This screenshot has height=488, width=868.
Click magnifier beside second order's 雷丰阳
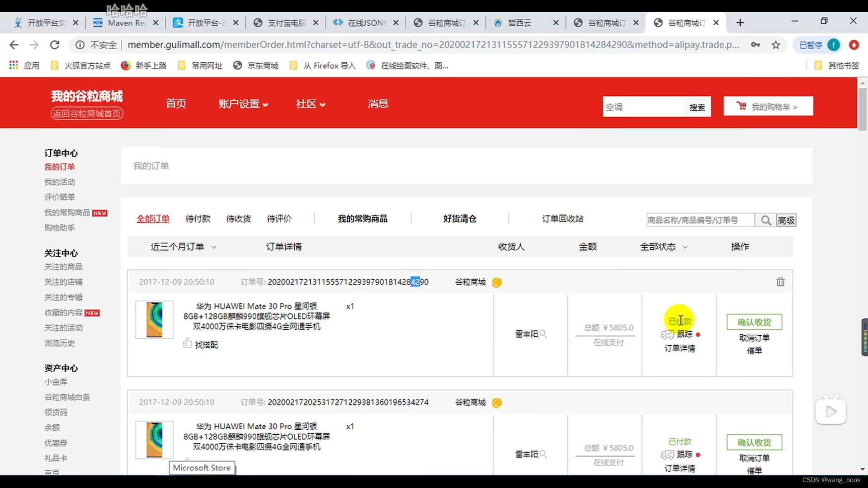coord(543,455)
